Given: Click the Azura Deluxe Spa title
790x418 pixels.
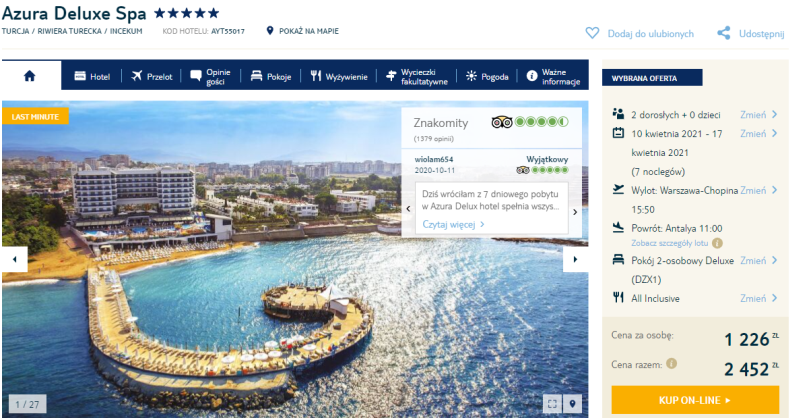Looking at the screenshot, I should 74,13.
